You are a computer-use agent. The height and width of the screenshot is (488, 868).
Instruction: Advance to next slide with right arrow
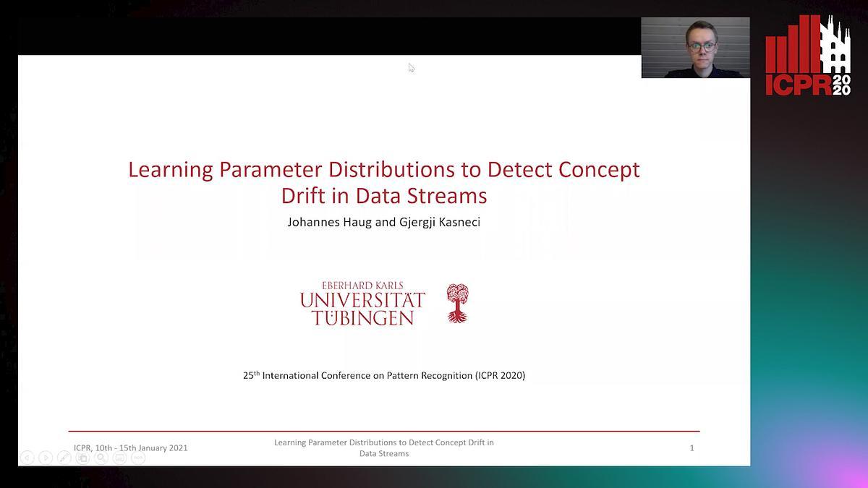pyautogui.click(x=46, y=458)
